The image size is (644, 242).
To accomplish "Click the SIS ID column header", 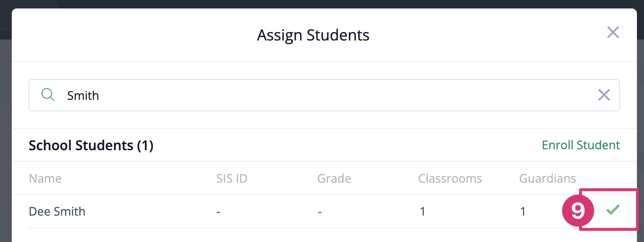I will click(232, 178).
